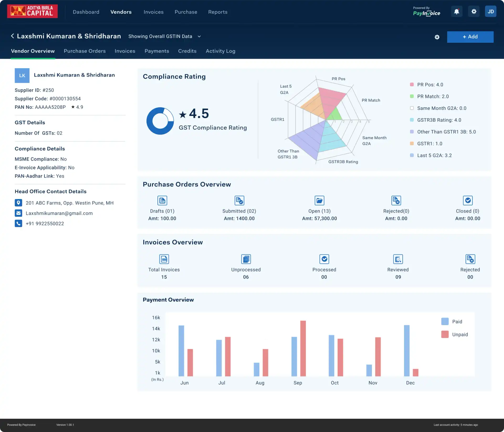
Task: Click the Rejected invoices icon
Action: pos(470,259)
